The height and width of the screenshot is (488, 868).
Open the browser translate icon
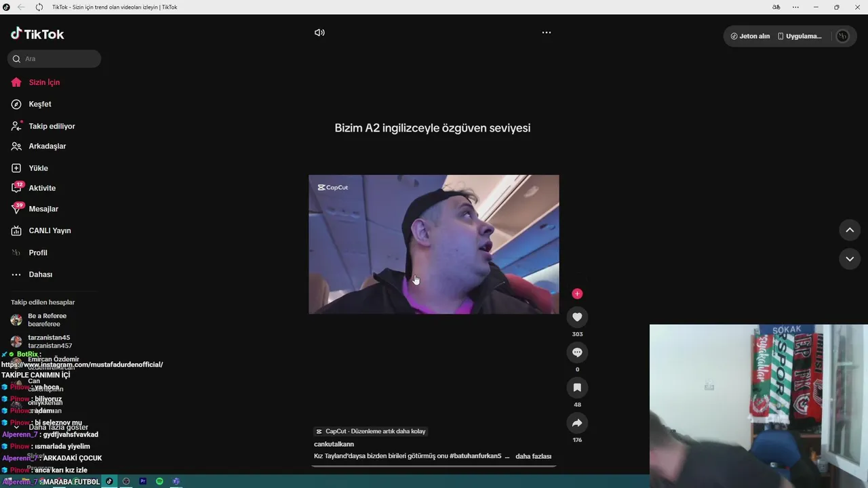(776, 7)
